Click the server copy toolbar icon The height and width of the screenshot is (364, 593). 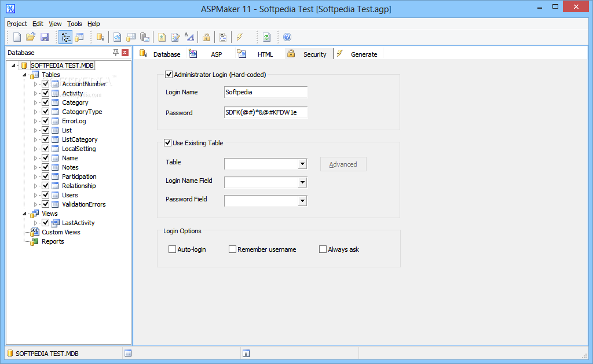tap(144, 37)
